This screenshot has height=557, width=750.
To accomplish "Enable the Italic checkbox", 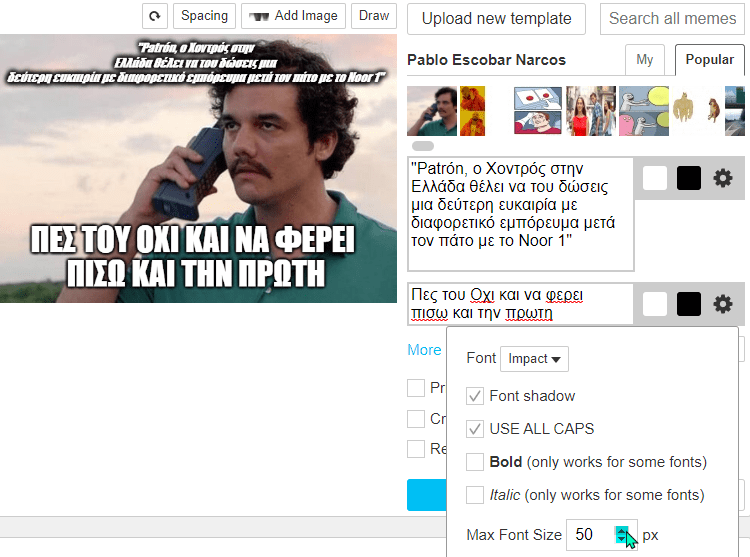I will point(475,495).
